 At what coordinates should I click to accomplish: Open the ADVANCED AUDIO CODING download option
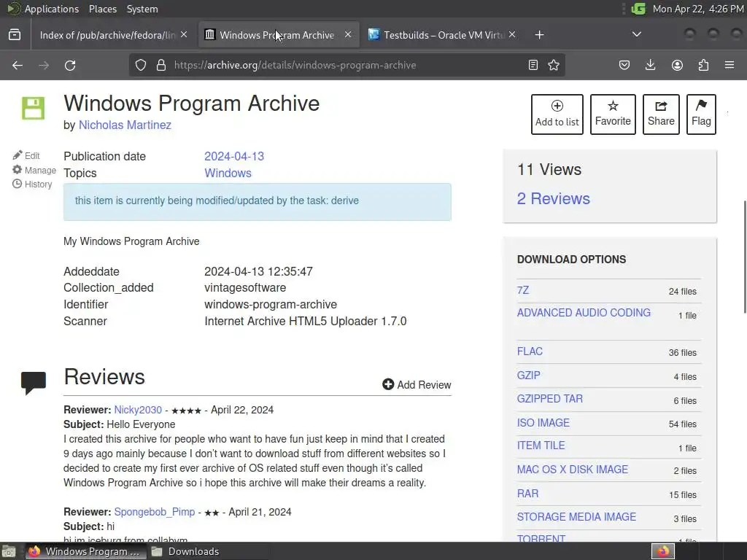pyautogui.click(x=584, y=313)
